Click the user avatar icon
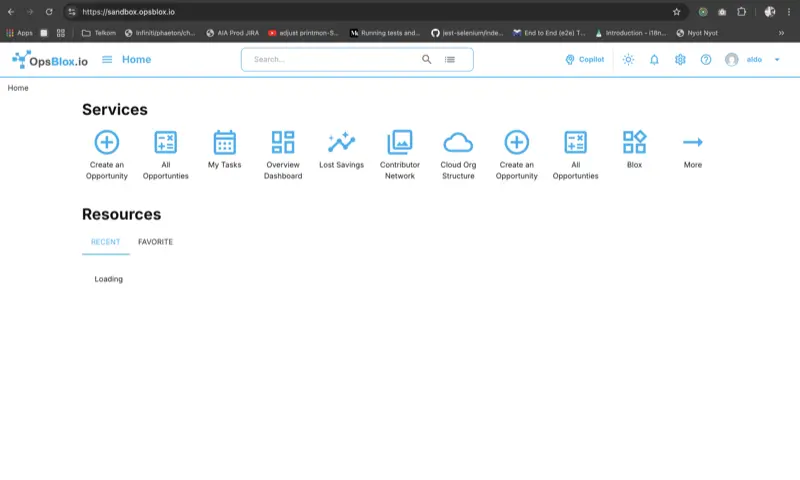This screenshot has width=800, height=480. (x=732, y=60)
